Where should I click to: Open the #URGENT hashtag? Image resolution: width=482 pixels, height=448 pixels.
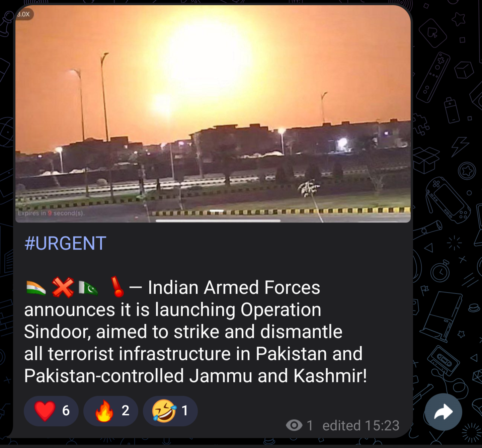[x=65, y=243]
